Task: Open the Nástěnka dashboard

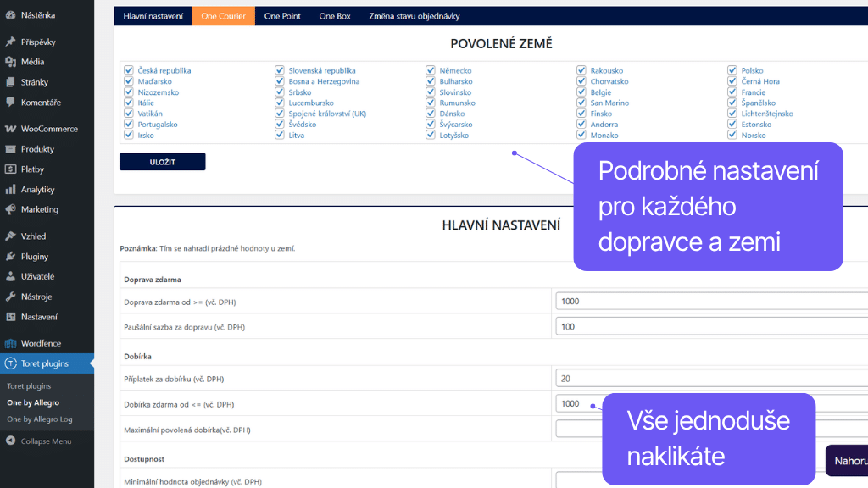Action: [x=36, y=14]
